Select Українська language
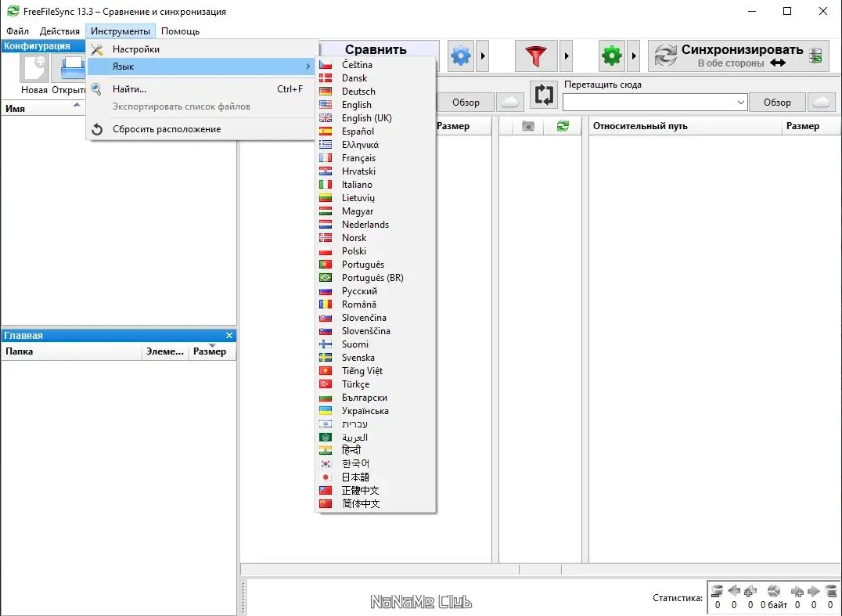The image size is (842, 616). pos(376,411)
